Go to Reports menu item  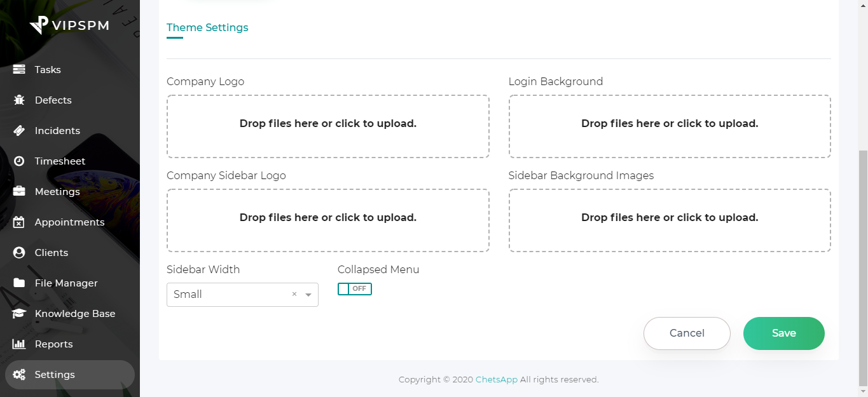53,344
